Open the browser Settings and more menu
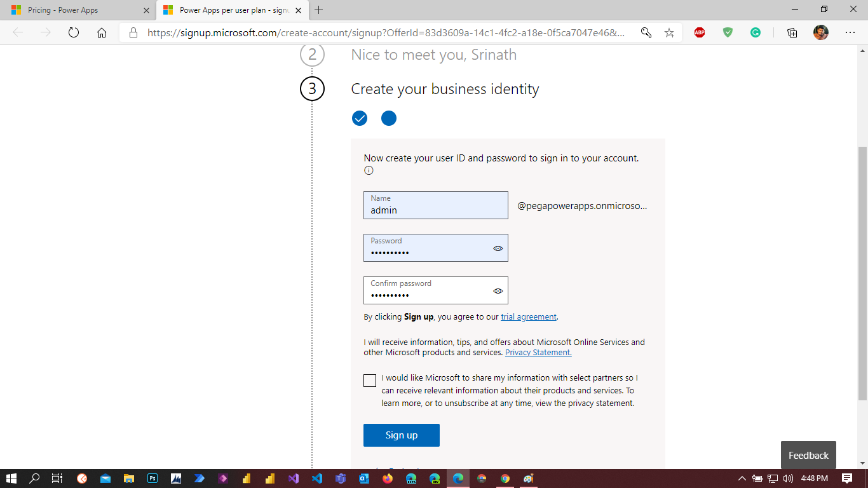The width and height of the screenshot is (868, 488). point(850,32)
